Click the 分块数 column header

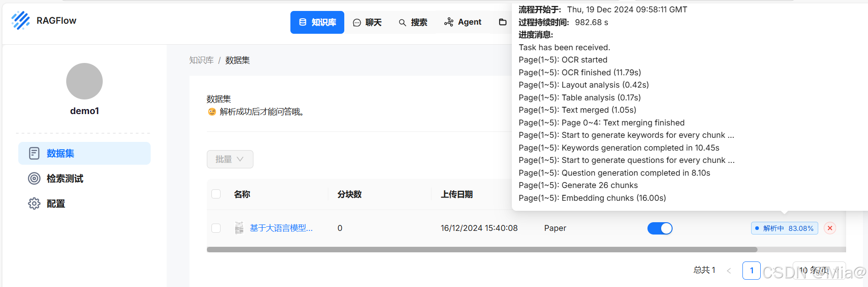[350, 194]
